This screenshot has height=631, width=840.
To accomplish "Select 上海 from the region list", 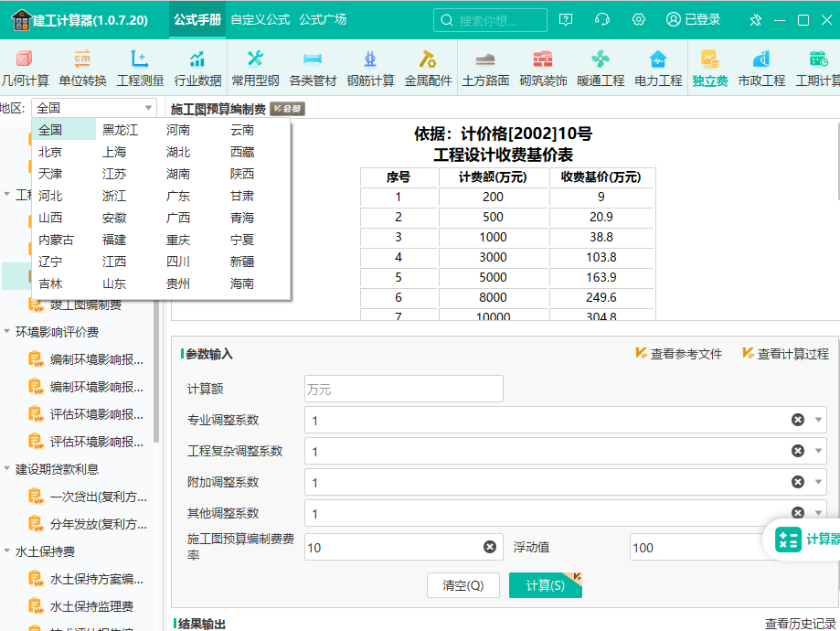I will (x=114, y=152).
